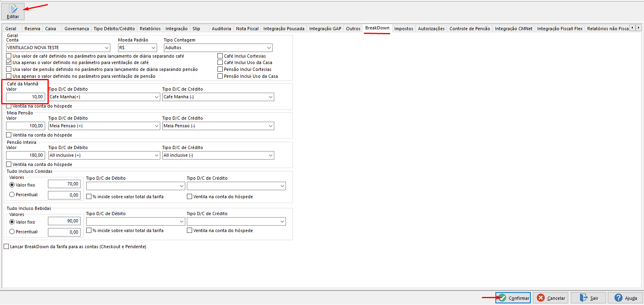Expand Tipo Contagem dropdown
This screenshot has width=644, height=305.
coord(269,48)
